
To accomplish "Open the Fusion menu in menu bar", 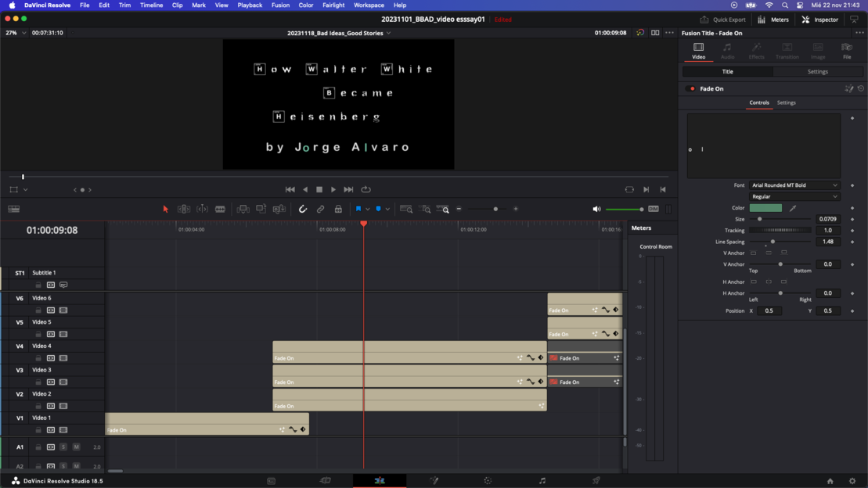I will pos(280,5).
